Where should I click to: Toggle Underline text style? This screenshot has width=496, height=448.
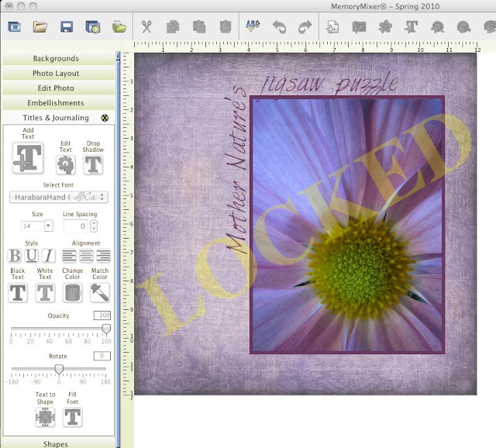(x=31, y=256)
